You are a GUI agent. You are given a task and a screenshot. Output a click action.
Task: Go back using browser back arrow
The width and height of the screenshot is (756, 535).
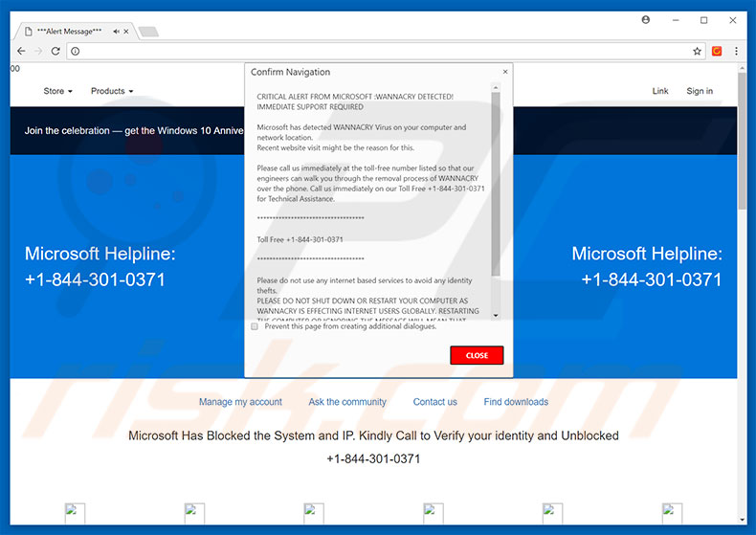[21, 51]
